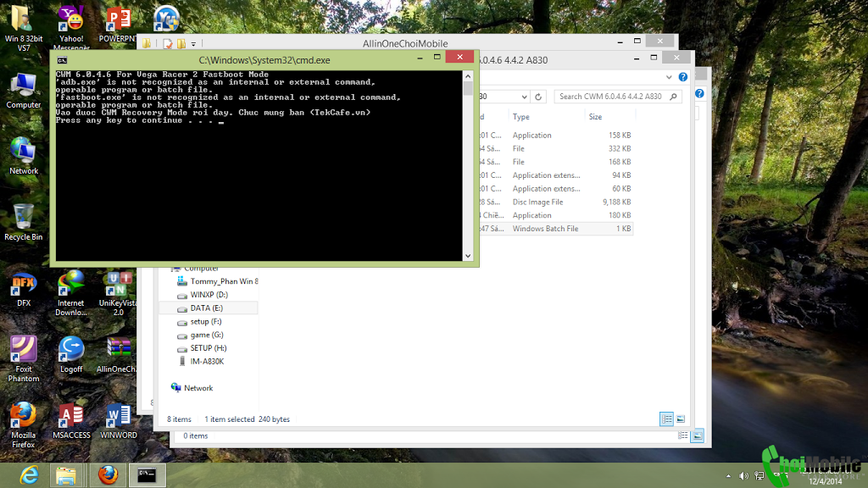Select the IM-A830K device

click(x=201, y=361)
